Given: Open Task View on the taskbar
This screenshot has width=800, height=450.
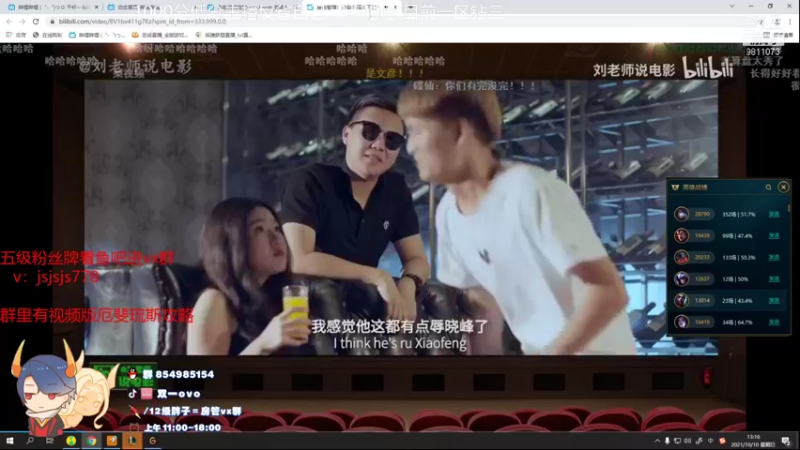Looking at the screenshot, I should [50, 441].
